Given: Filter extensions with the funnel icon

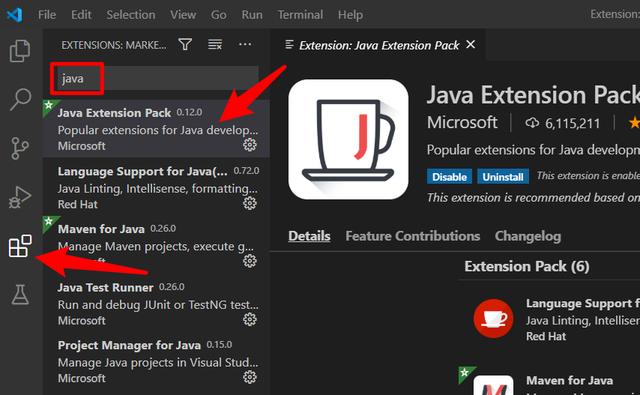Looking at the screenshot, I should 185,44.
